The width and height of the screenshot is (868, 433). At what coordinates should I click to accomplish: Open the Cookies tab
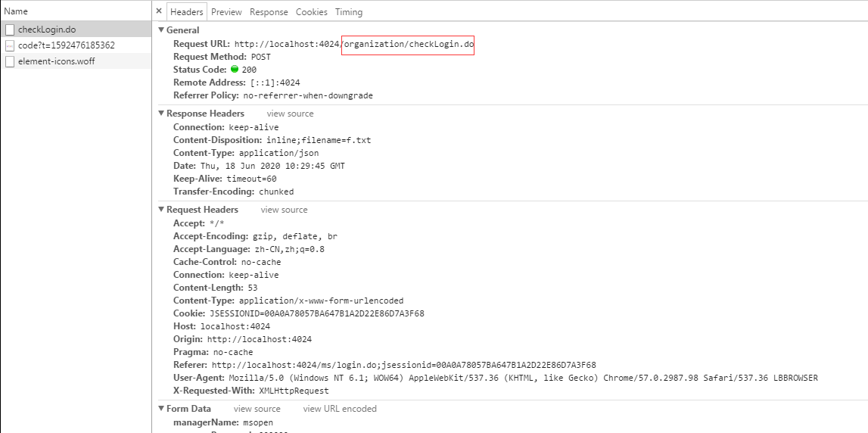(311, 12)
